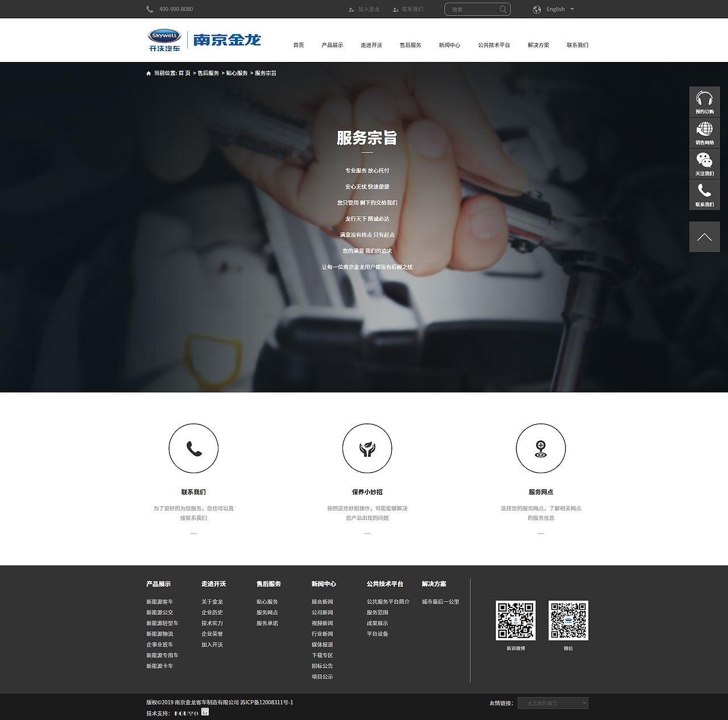Image resolution: width=728 pixels, height=720 pixels.
Task: Click the location pin icon above 服务网点
Action: (541, 448)
